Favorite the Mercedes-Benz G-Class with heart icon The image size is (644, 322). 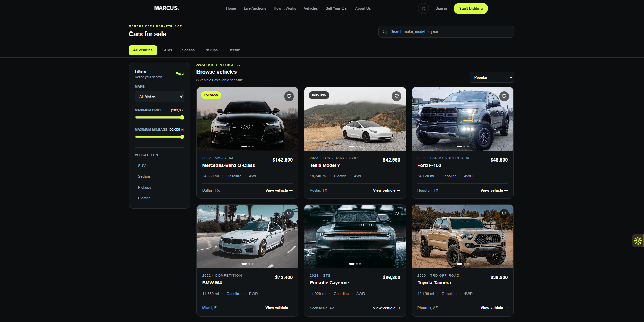tap(289, 96)
